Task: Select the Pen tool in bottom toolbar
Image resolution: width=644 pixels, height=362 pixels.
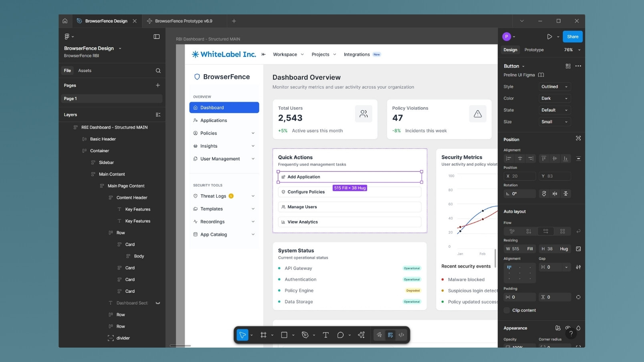Action: tap(305, 335)
